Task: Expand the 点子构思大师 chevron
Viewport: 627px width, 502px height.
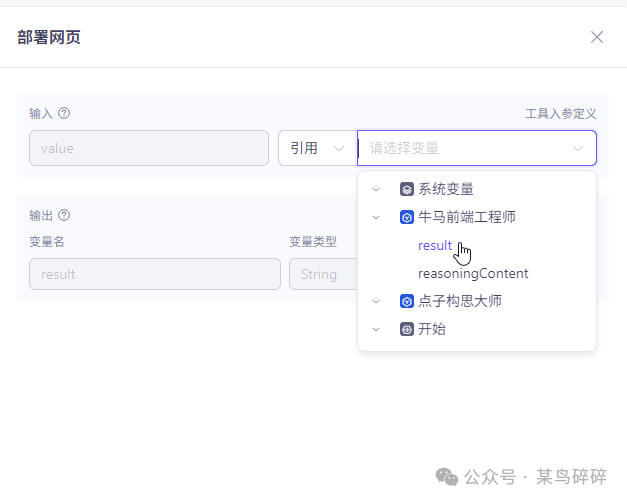Action: [376, 302]
